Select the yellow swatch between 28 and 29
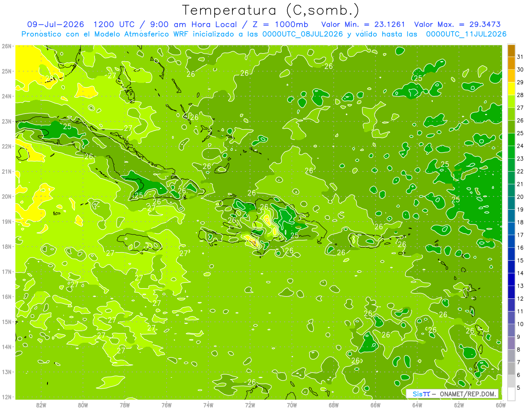Screen dimensions: 532x411 coord(511,89)
